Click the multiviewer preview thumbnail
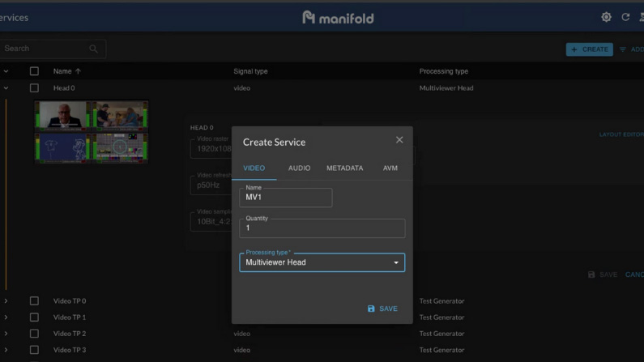Viewport: 644px width, 362px height. coord(91,131)
